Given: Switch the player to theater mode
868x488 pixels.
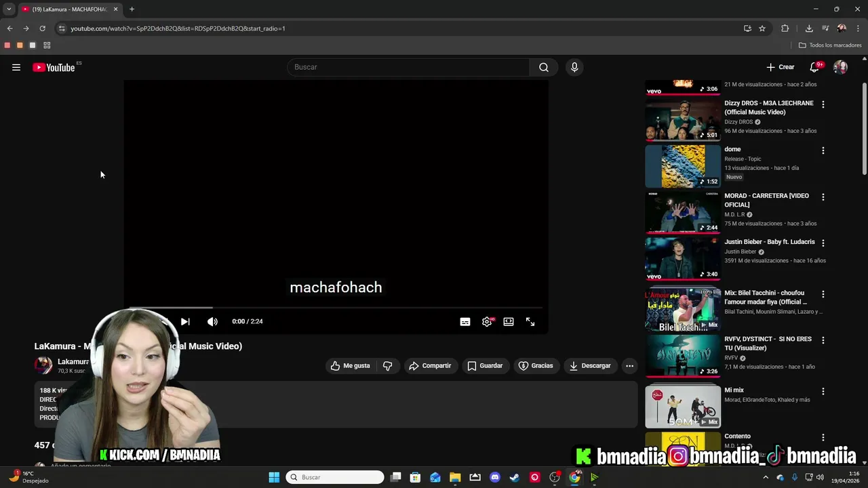Looking at the screenshot, I should point(509,322).
